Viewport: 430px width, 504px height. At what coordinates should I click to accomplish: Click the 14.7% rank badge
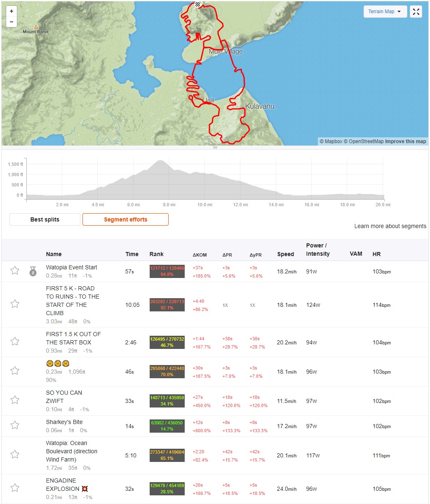(167, 426)
